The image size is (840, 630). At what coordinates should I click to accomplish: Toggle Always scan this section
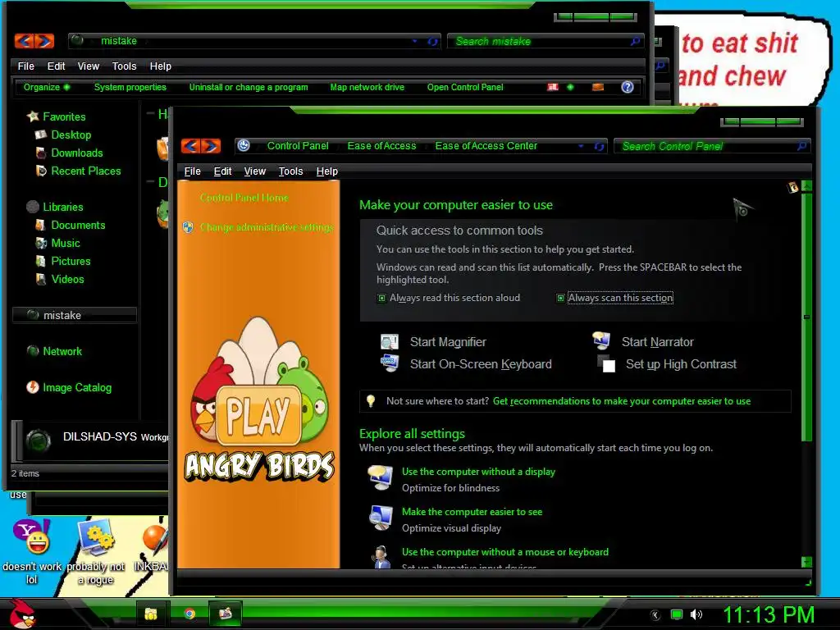point(560,298)
